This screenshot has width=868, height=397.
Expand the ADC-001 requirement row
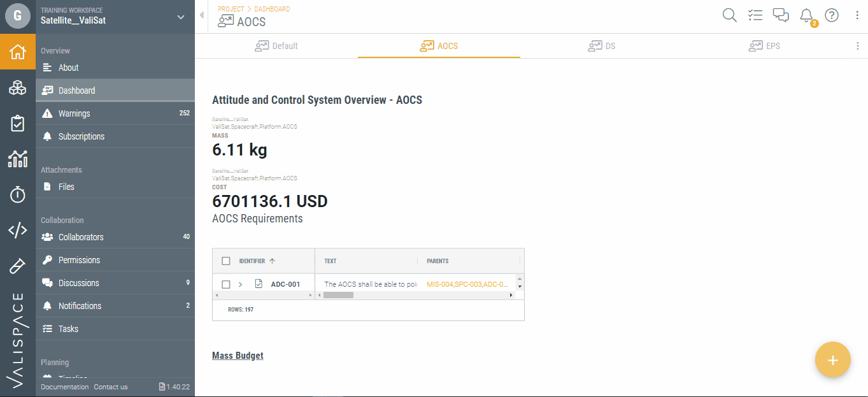240,284
